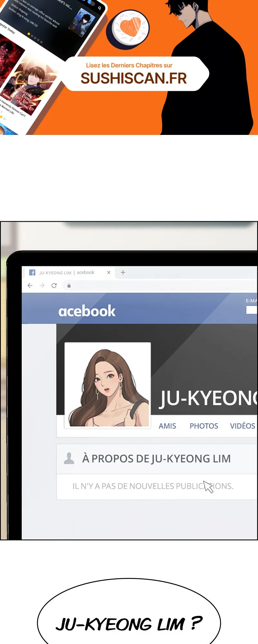The width and height of the screenshot is (258, 644).
Task: Click the padlock icon in the address bar
Action: coord(69,286)
